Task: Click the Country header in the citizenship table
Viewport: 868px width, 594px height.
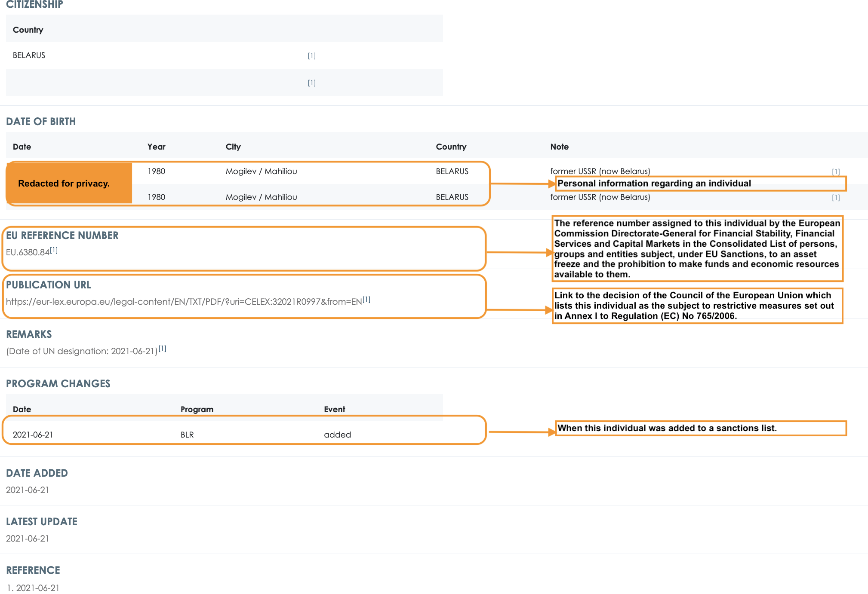Action: [28, 30]
